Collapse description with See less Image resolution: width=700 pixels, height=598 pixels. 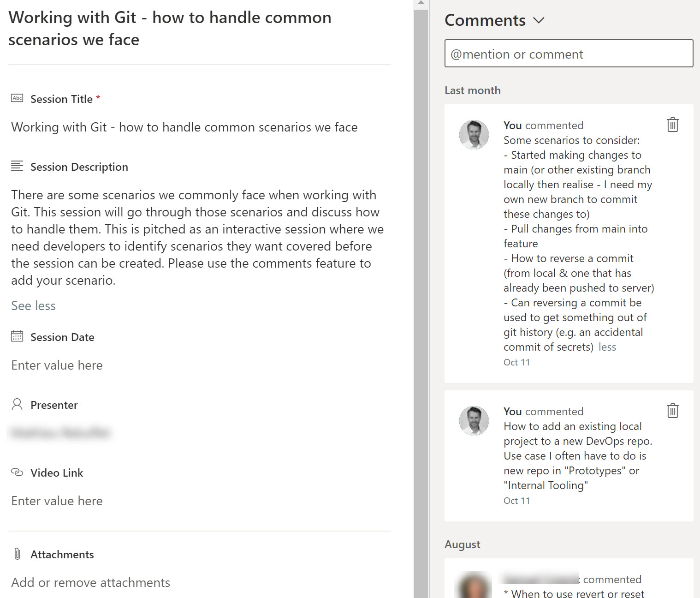coord(33,305)
